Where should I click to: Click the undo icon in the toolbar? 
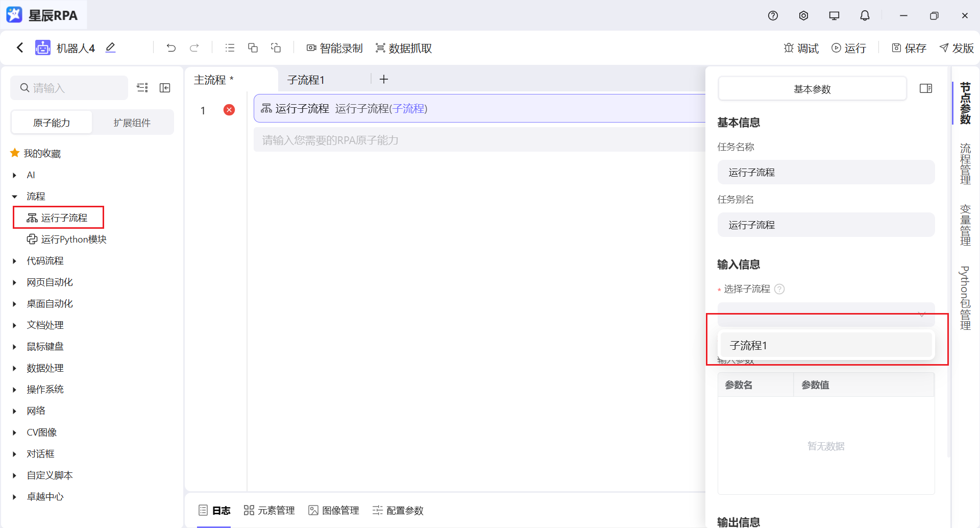coord(171,47)
